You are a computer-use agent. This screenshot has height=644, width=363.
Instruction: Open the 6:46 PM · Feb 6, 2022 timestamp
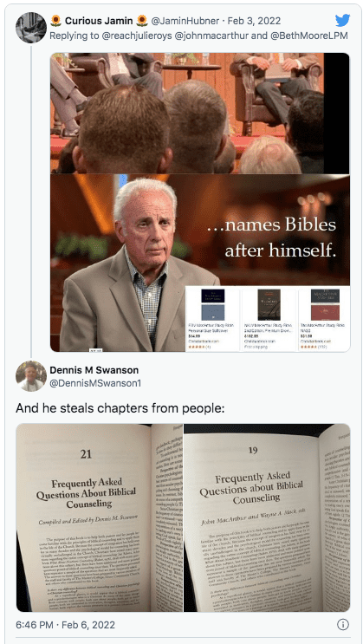click(65, 625)
